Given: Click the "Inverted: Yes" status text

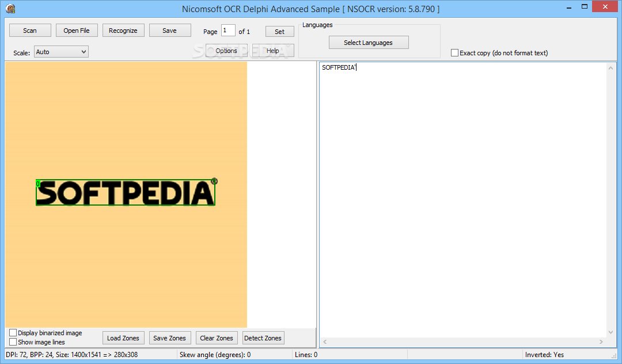Looking at the screenshot, I should 544,354.
